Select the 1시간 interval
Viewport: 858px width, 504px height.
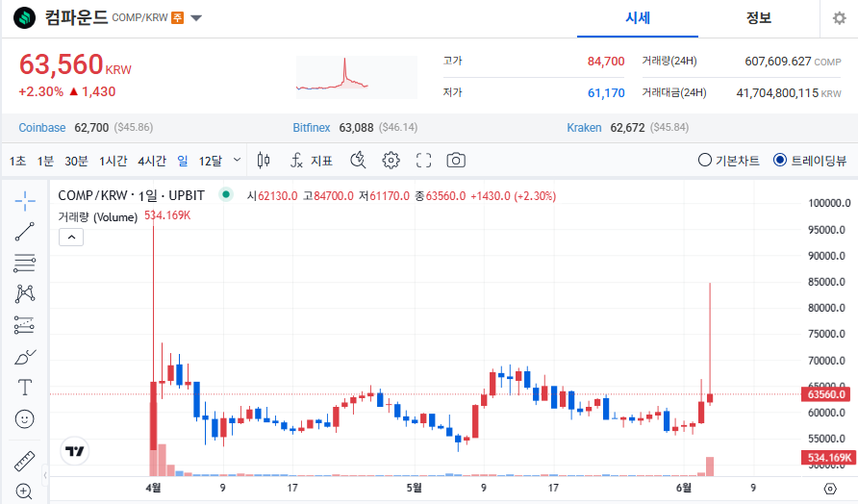point(114,161)
